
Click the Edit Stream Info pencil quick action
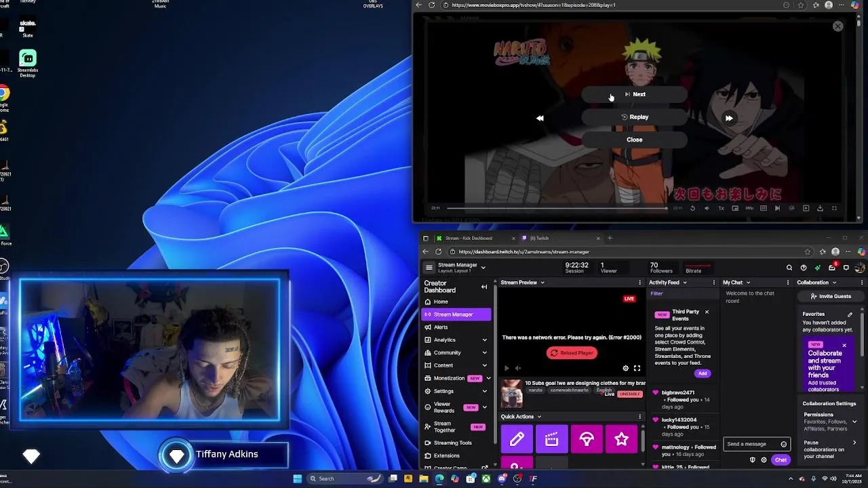point(517,440)
